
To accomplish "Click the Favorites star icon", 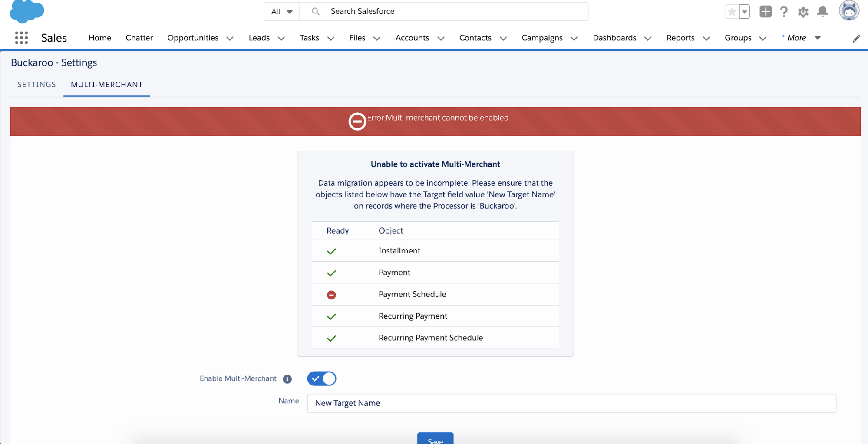I will [x=732, y=12].
